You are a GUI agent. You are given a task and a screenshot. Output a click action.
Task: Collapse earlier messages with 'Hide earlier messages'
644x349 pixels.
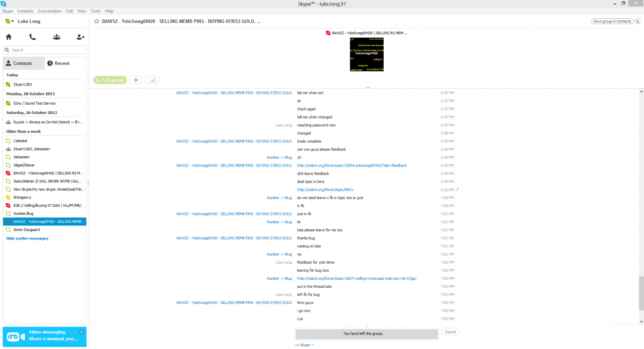point(27,238)
